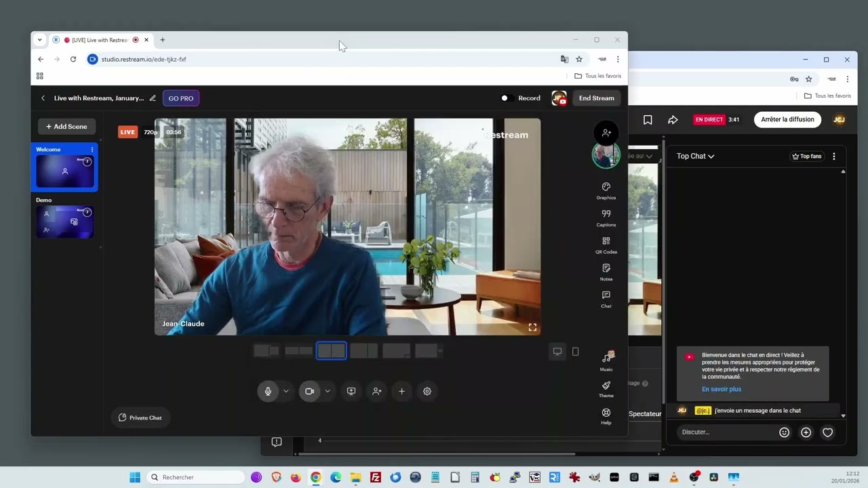Switch to mobile portrait preview mode
The width and height of the screenshot is (868, 488).
(575, 351)
